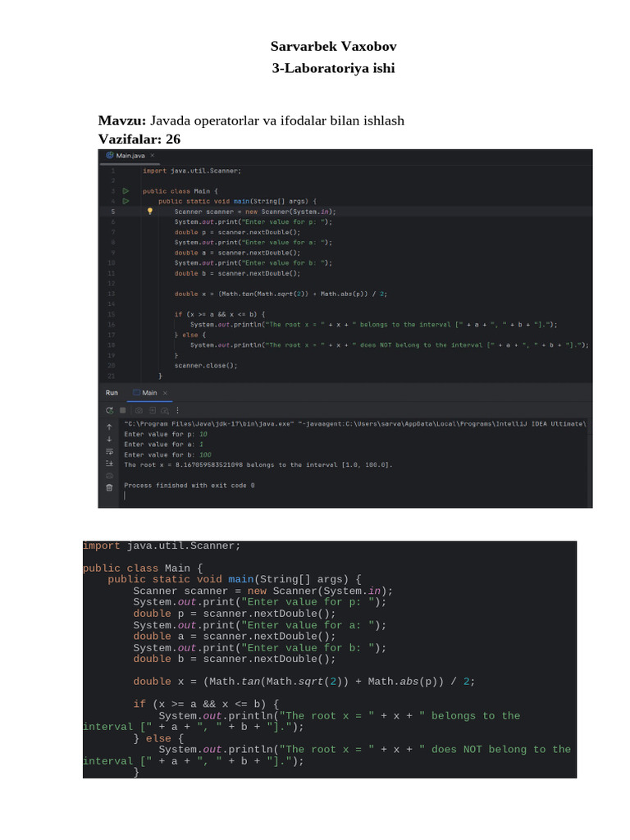
Task: Click console output 'The root x = 8.167...'
Action: (258, 464)
